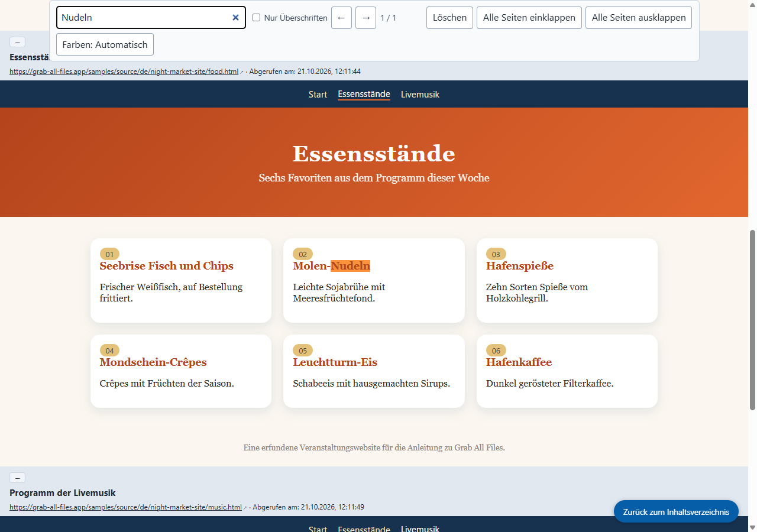The height and width of the screenshot is (532, 757).
Task: Open the Farben: Automatisch selector
Action: [x=105, y=44]
